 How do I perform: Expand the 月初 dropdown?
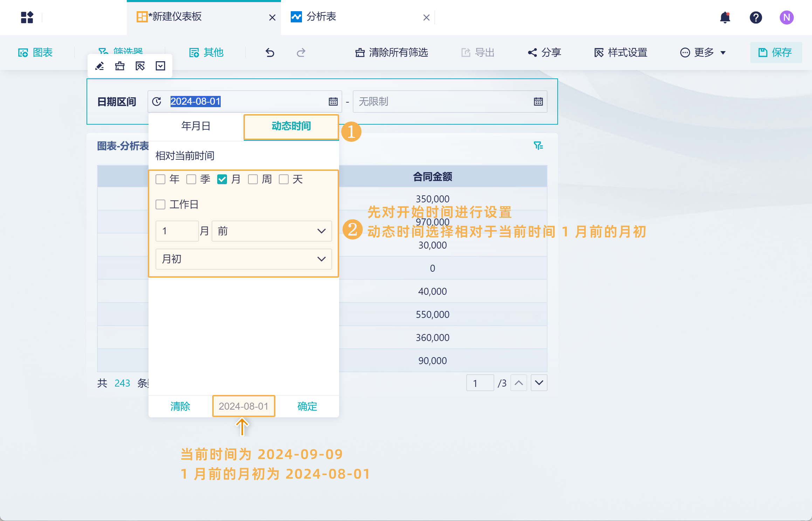(x=243, y=259)
